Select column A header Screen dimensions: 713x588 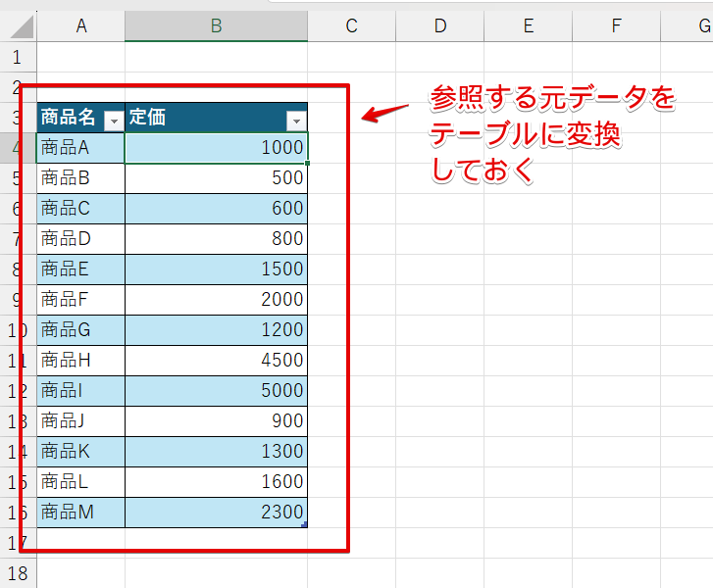pos(81,25)
